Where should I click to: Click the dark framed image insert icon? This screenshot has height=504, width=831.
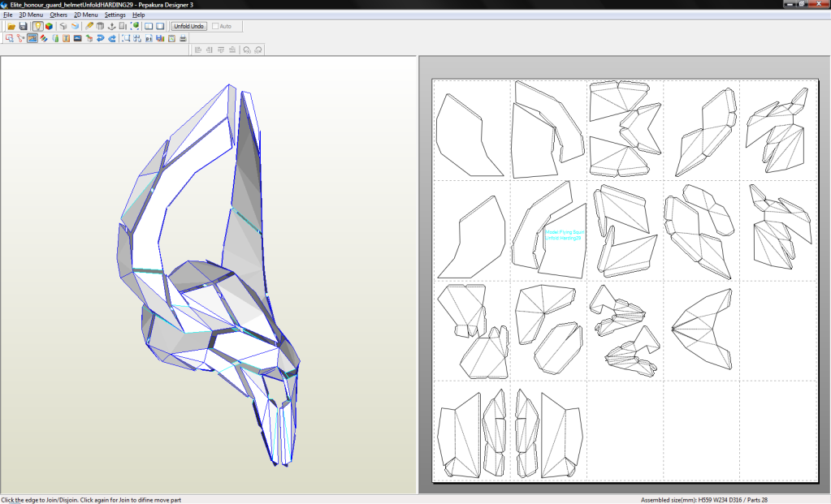pyautogui.click(x=77, y=38)
